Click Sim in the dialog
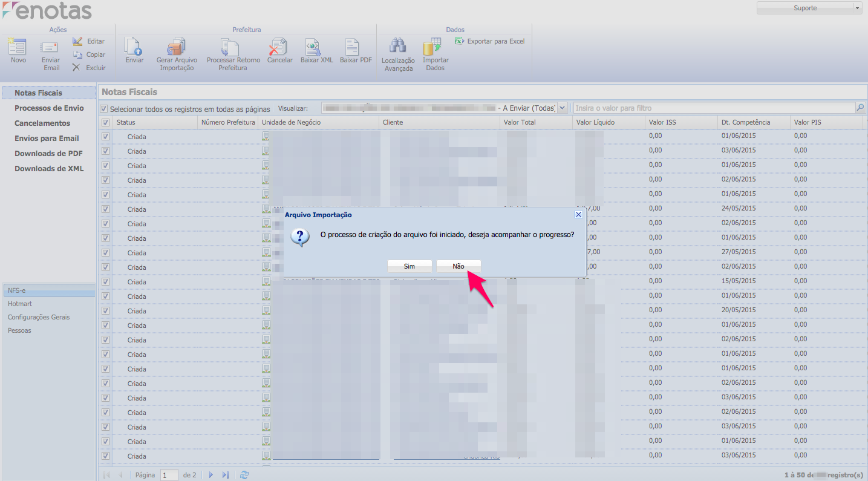The height and width of the screenshot is (481, 868). pos(410,266)
